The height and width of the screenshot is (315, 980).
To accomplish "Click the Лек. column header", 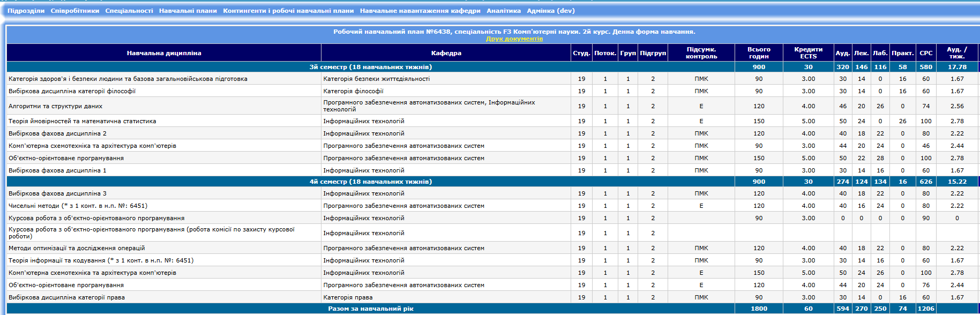I will click(x=862, y=53).
